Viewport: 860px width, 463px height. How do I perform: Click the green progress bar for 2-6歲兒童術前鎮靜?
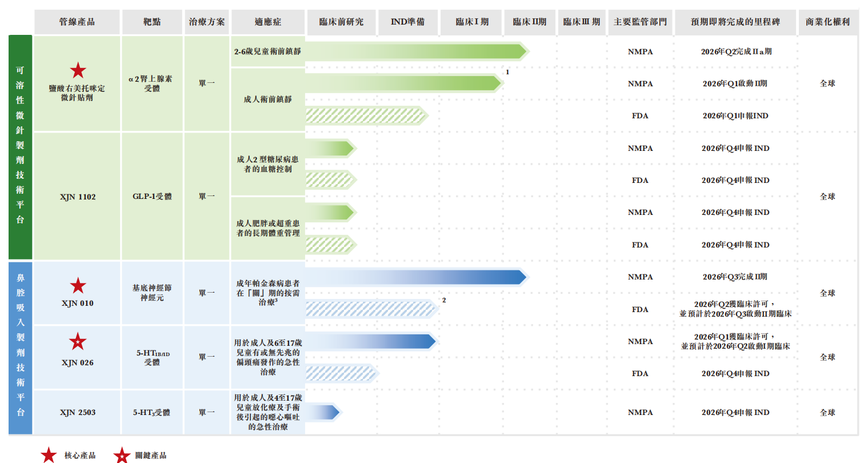tap(417, 52)
